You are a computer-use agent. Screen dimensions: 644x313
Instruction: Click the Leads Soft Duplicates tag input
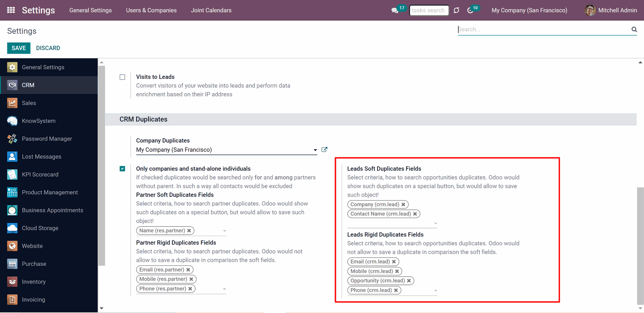[390, 223]
